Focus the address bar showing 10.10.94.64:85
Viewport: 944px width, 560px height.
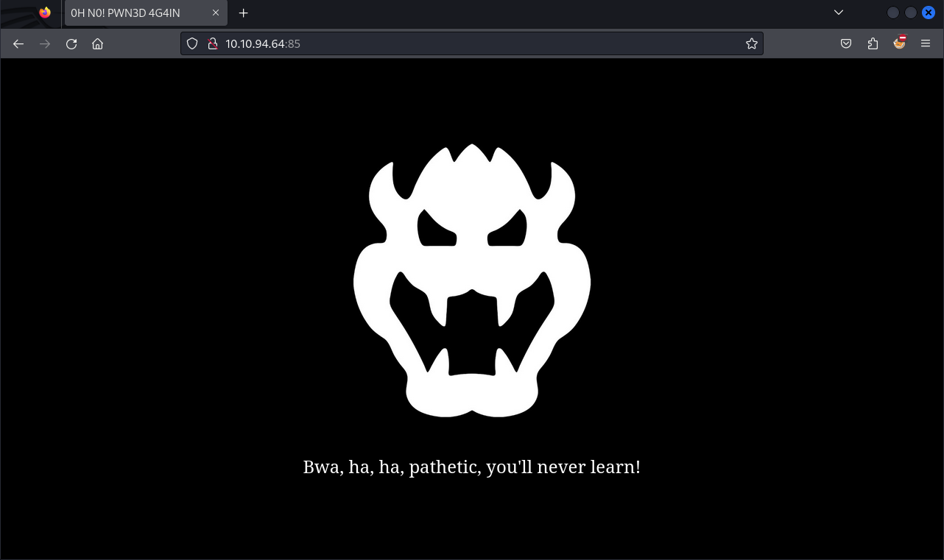(479, 44)
